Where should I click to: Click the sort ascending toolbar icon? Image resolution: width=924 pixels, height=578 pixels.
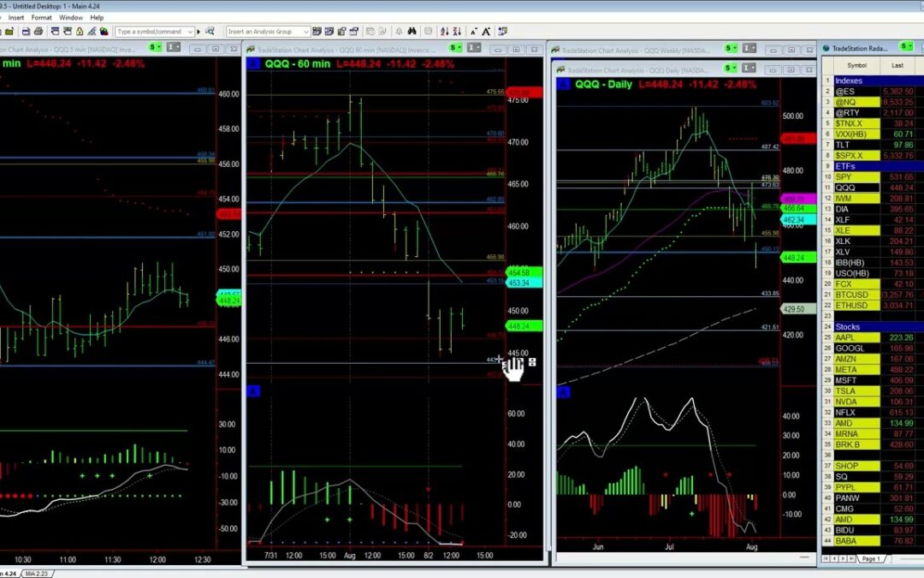(444, 32)
